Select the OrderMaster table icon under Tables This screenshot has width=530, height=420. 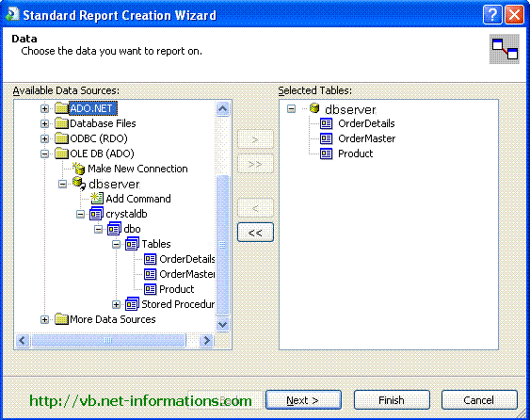150,274
